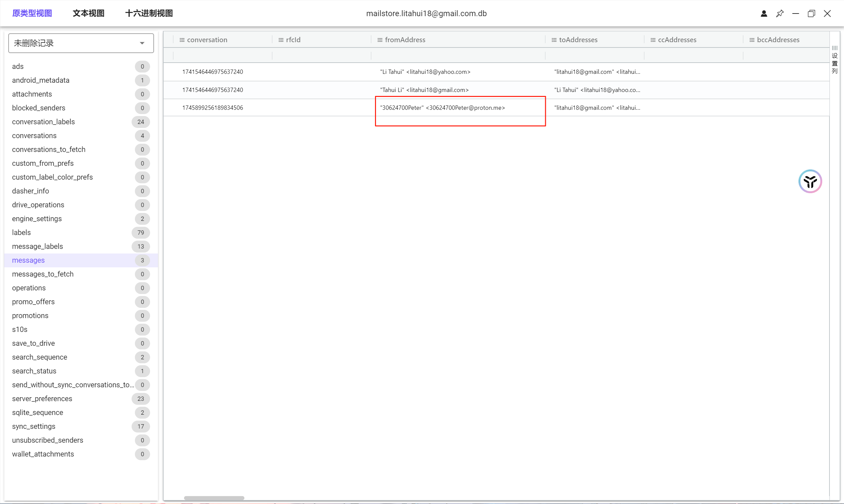Click the fromAddress filter input field
This screenshot has width=844, height=504.
458,55
